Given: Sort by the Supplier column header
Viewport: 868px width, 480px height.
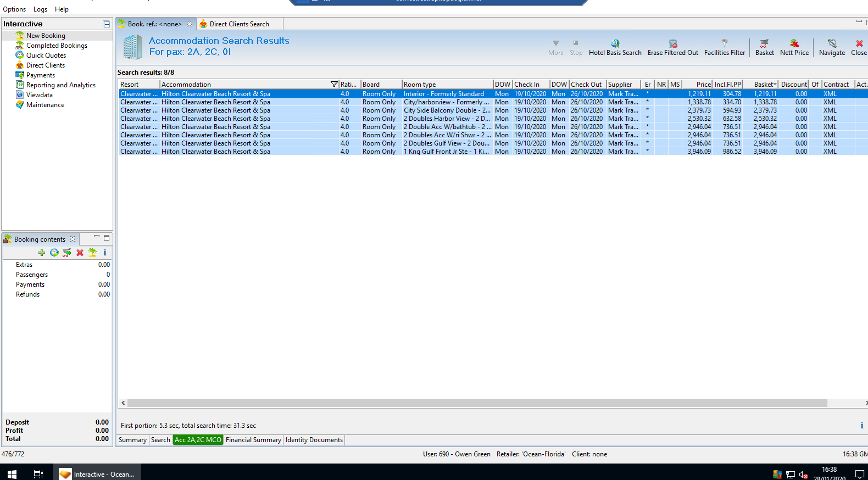Looking at the screenshot, I should (624, 85).
